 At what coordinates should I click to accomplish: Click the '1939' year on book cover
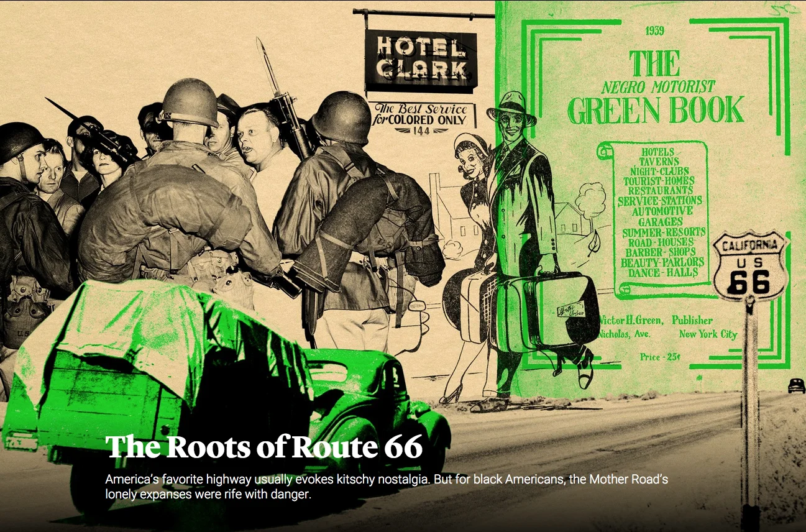[655, 30]
